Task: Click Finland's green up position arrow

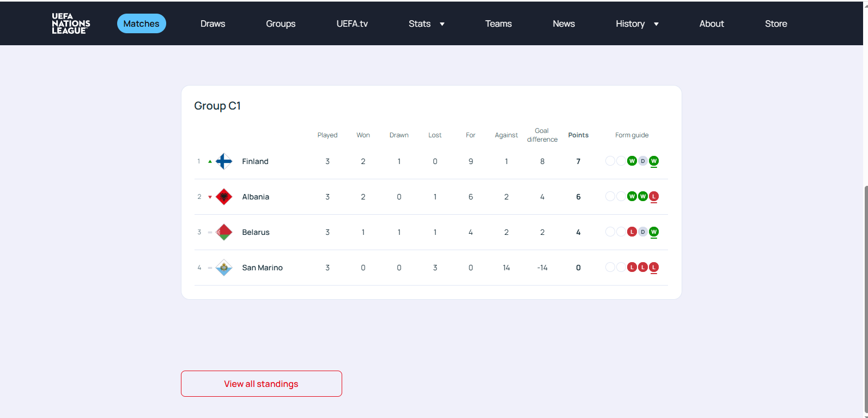Action: 210,161
